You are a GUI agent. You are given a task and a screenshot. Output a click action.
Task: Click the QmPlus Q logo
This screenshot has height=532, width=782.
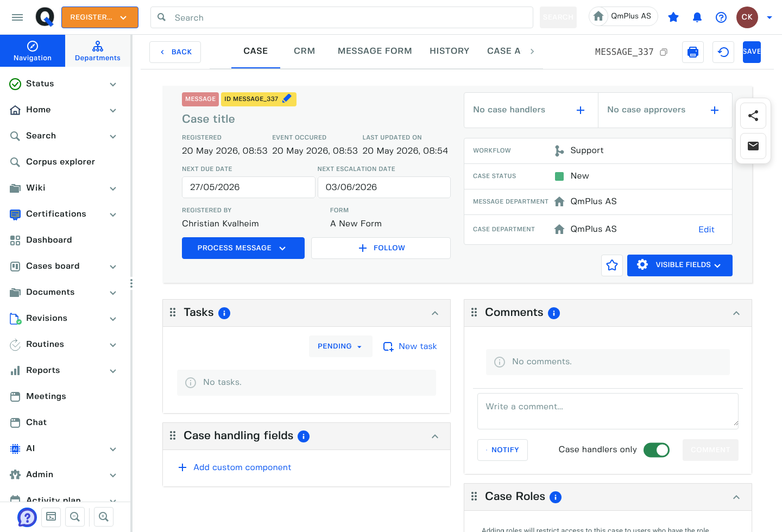pyautogui.click(x=45, y=17)
